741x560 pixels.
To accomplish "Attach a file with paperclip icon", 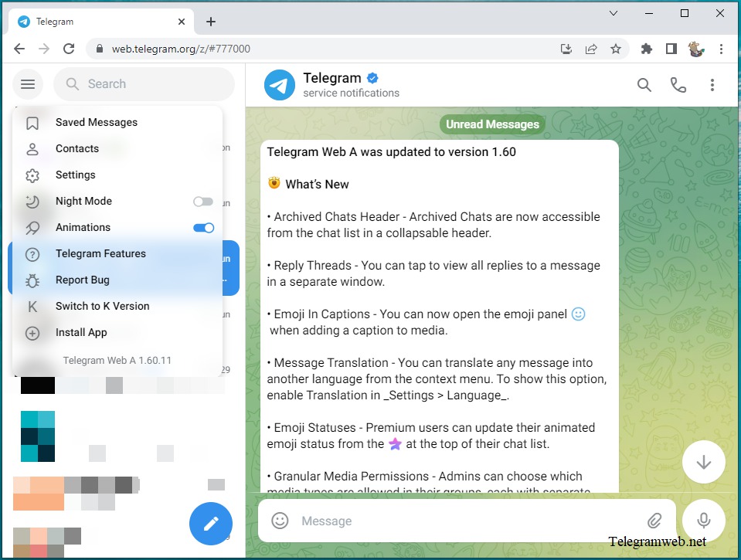I will tap(654, 521).
